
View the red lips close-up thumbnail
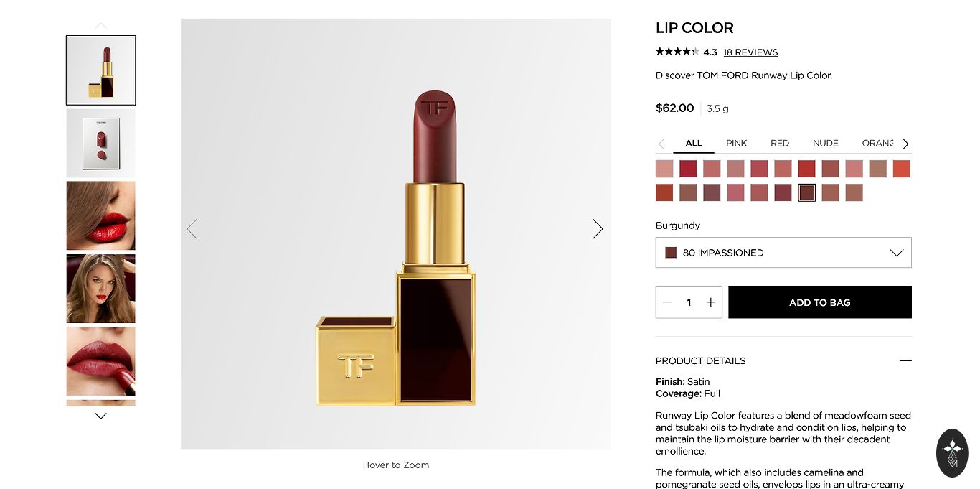pyautogui.click(x=100, y=215)
